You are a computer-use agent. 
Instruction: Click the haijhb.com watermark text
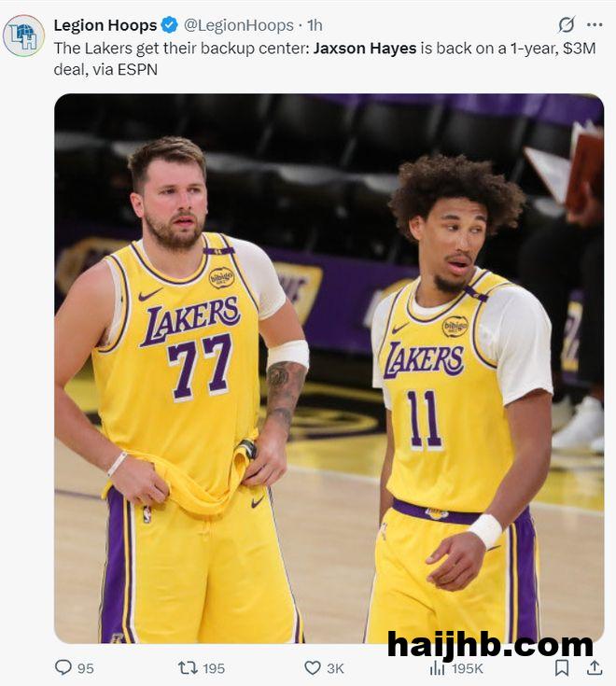point(490,645)
